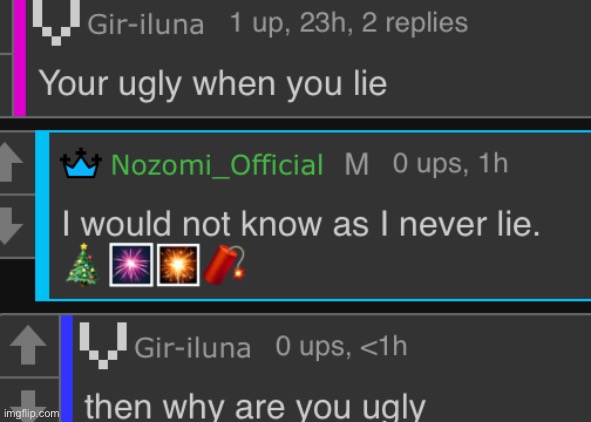591x422 pixels.
Task: Click the M moderator badge
Action: pyautogui.click(x=357, y=164)
